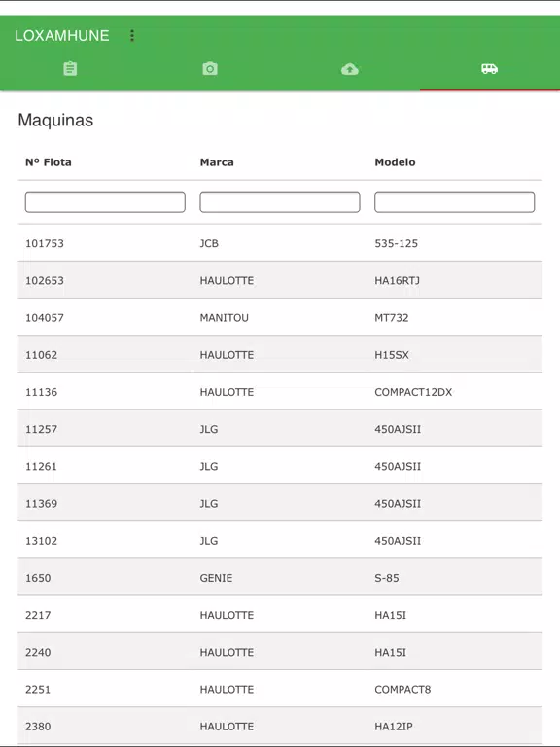Click the GENIE brand cell
This screenshot has height=747, width=560.
coord(216,578)
